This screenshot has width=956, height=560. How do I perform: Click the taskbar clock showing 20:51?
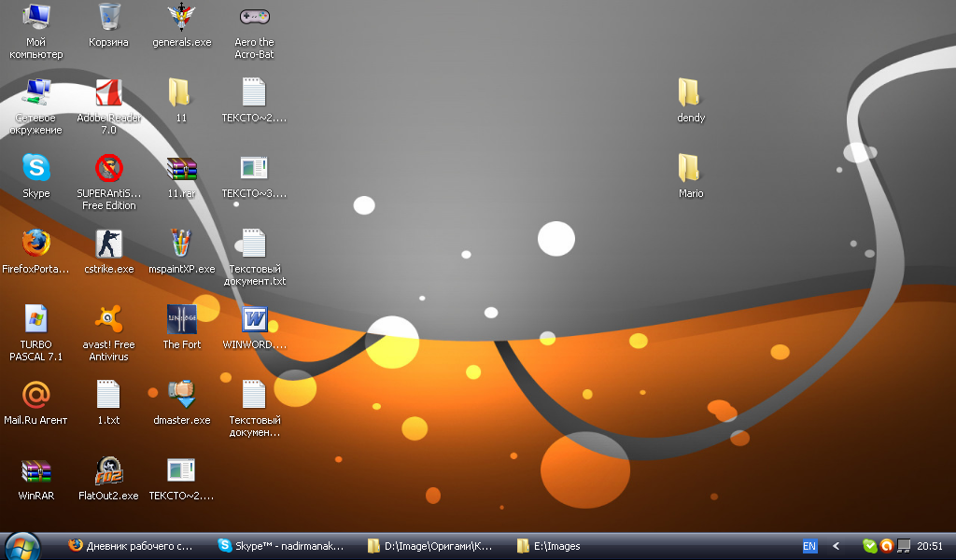(930, 546)
